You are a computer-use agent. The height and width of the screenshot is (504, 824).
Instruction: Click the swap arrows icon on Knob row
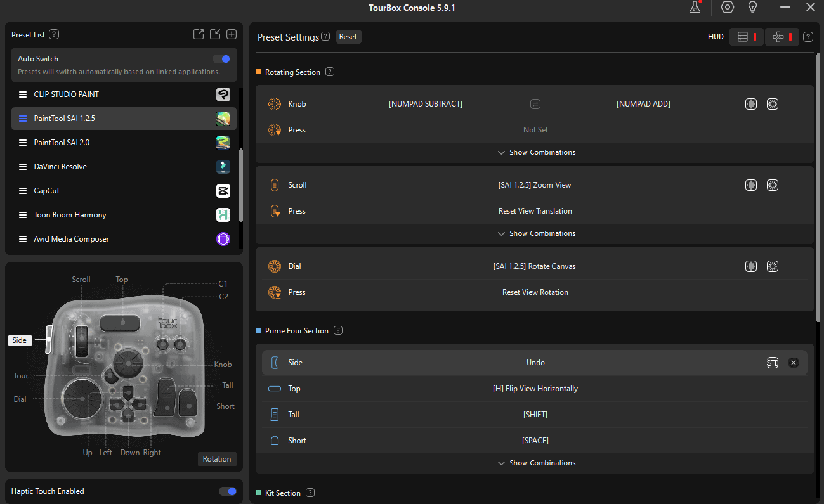point(535,104)
